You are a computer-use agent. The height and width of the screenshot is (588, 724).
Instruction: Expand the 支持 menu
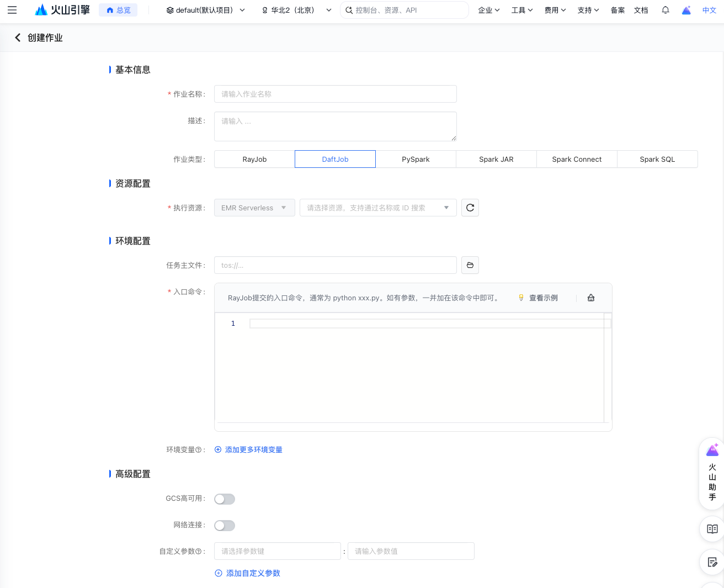point(588,10)
